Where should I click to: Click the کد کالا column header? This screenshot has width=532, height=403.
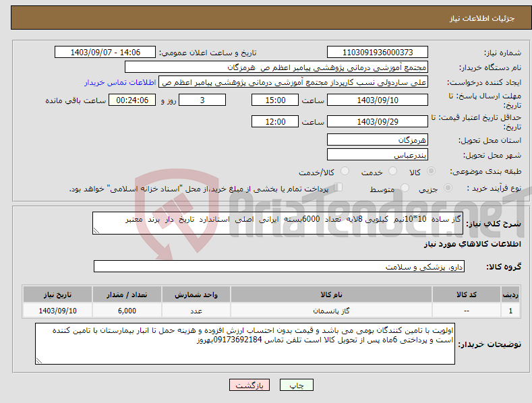point(467,294)
